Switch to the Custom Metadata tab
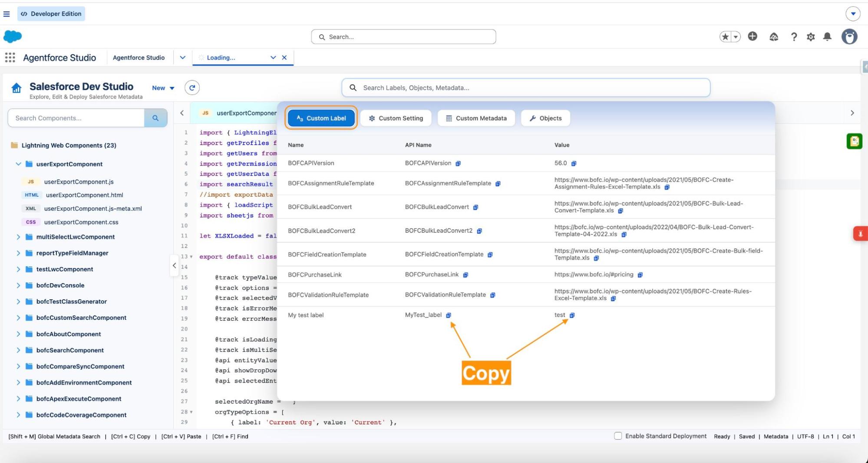The height and width of the screenshot is (463, 868). tap(476, 118)
